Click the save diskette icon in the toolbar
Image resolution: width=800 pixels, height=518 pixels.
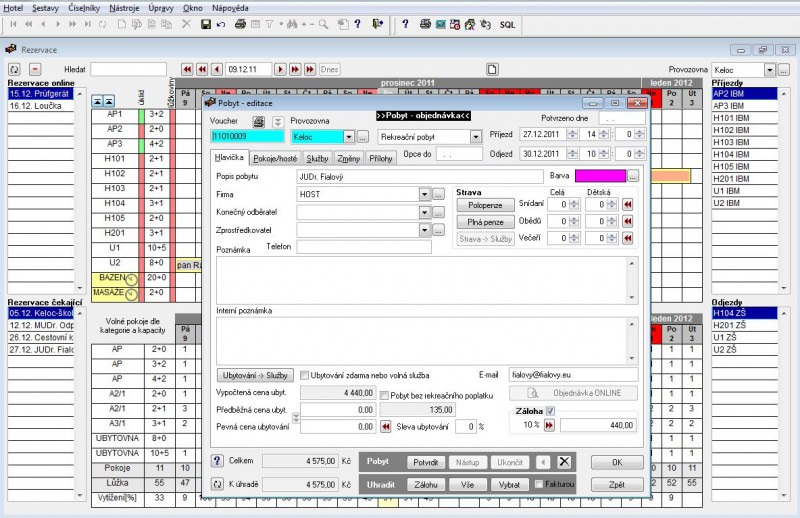205,23
